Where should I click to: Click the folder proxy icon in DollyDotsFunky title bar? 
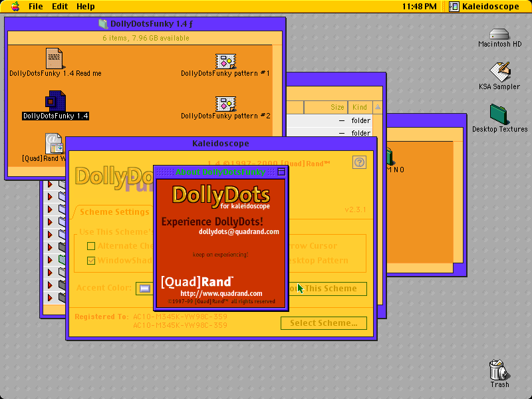[103, 24]
